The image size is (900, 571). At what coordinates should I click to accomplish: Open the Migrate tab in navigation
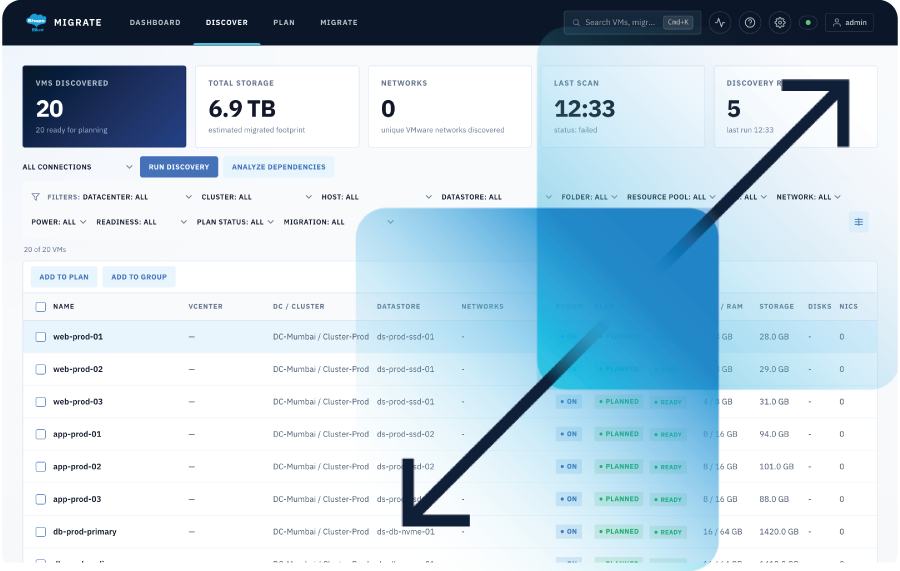339,22
